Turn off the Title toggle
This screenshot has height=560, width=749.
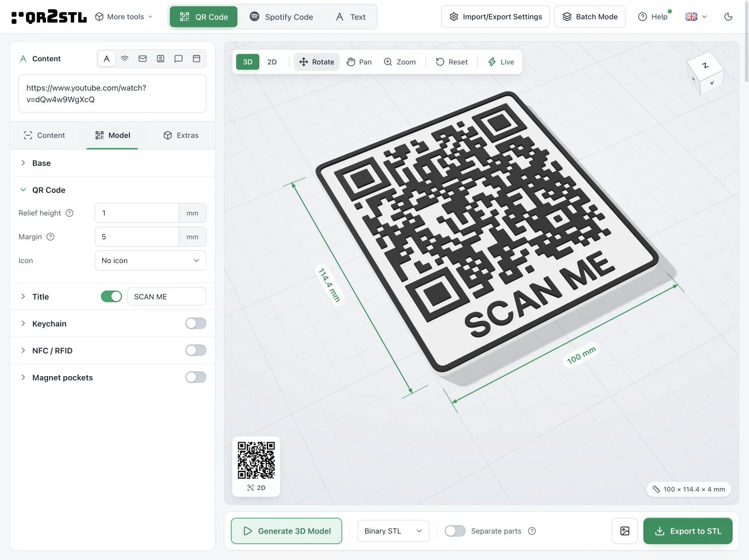pos(111,296)
